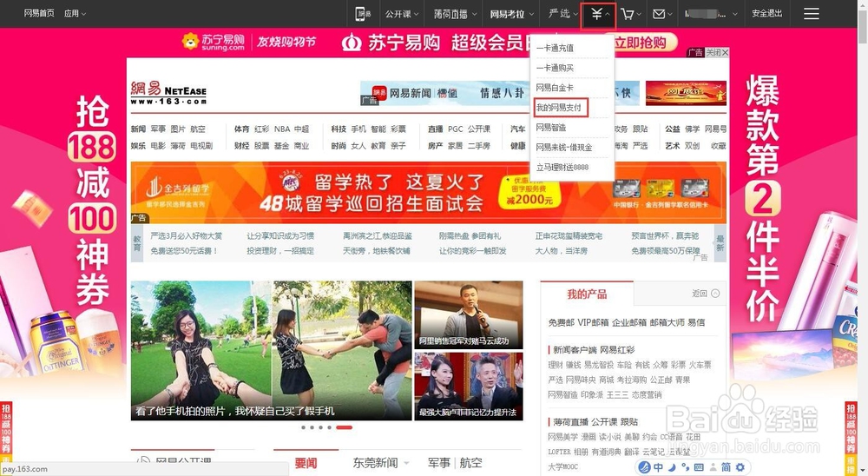Open 公益 channel link

point(672,129)
